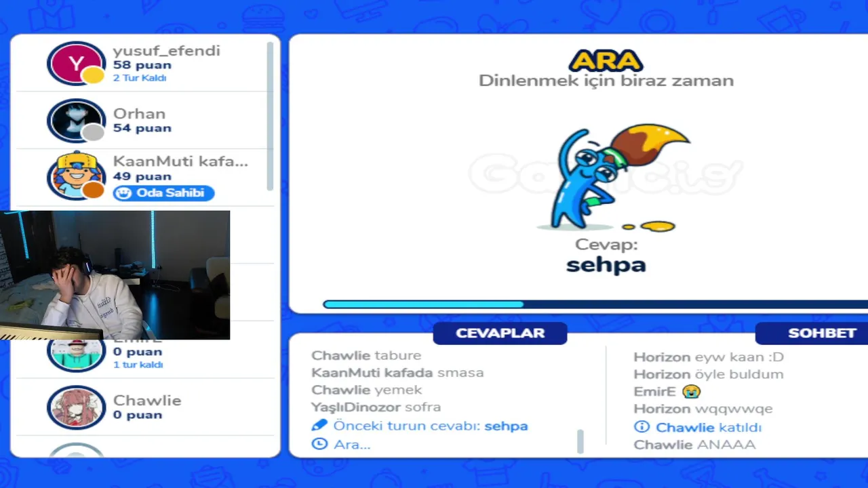This screenshot has width=868, height=488.
Task: Click Chawlie's anime avatar in player list
Action: point(76,407)
